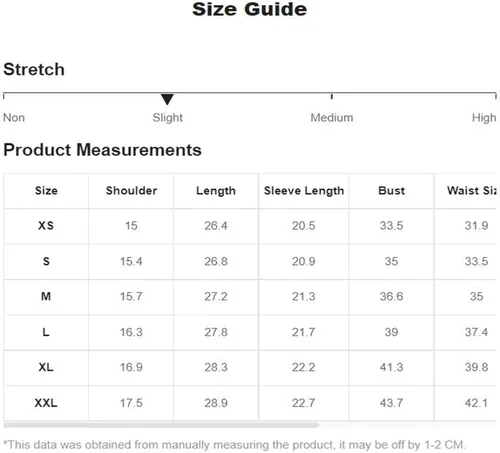Click the Slight stretch triangle marker

[167, 99]
